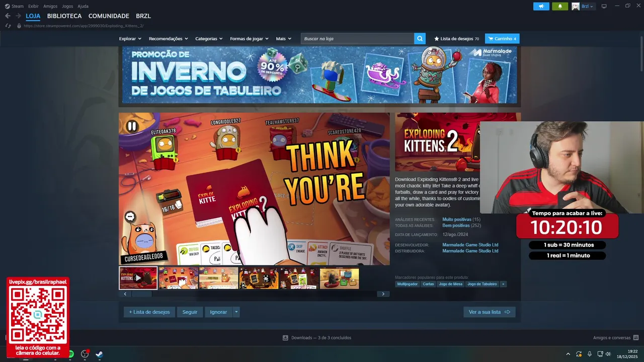The image size is (644, 362).
Task: Expand the Categorias dropdown
Action: (x=209, y=39)
